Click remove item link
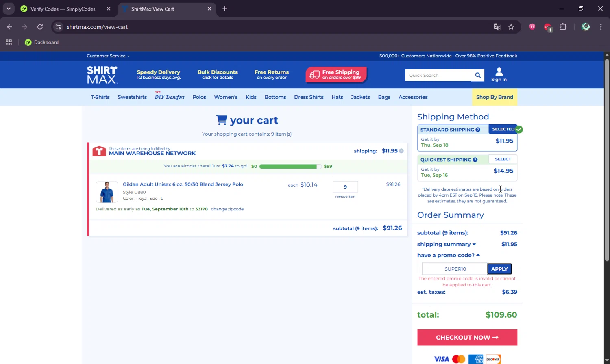The image size is (610, 364). coord(345,197)
